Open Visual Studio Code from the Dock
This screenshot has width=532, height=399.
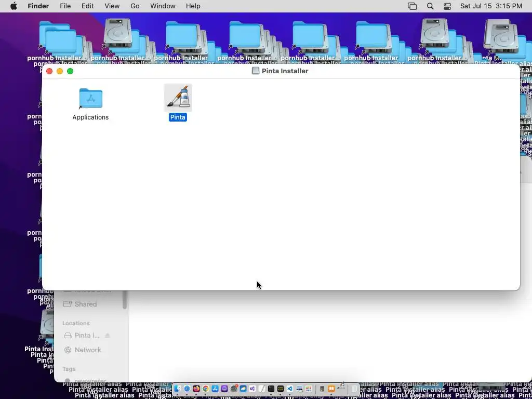(x=290, y=389)
